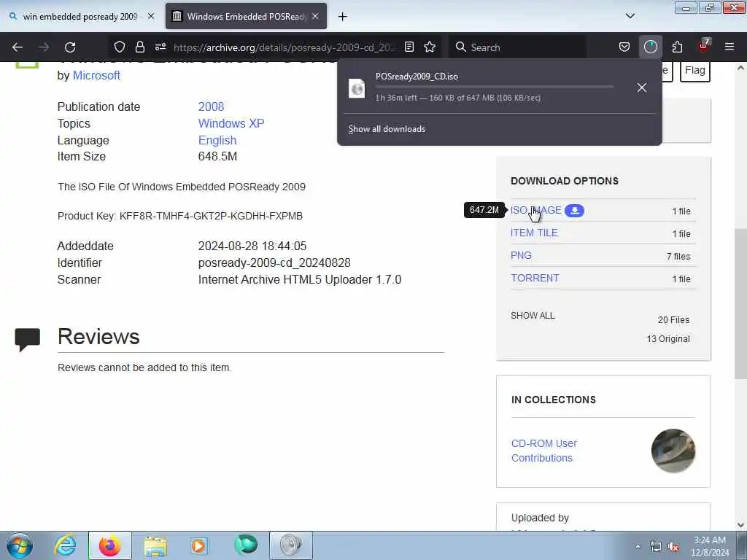
Task: Open the Windows Start menu
Action: tap(20, 545)
